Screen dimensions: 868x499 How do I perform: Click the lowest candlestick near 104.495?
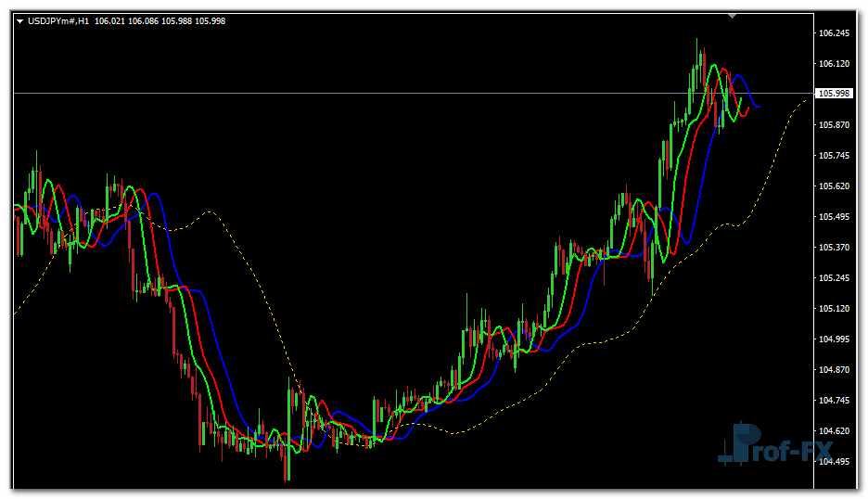click(287, 468)
